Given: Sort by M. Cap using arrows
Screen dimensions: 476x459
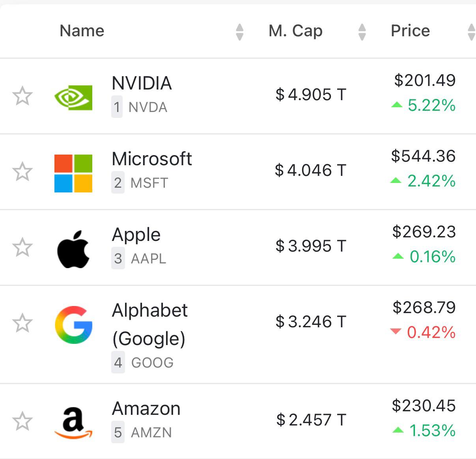Looking at the screenshot, I should point(362,32).
